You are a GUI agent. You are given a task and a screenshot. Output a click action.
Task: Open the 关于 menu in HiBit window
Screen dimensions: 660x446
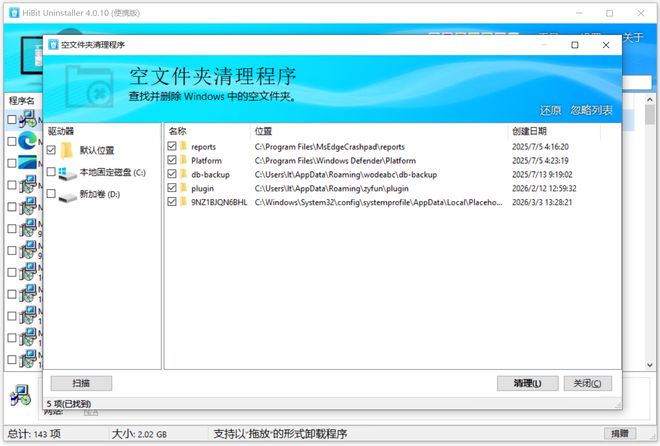point(633,37)
